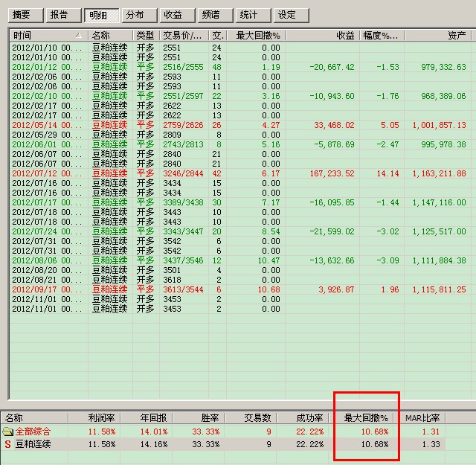Sort by the 时间 column header
This screenshot has height=465, width=476.
pyautogui.click(x=49, y=36)
